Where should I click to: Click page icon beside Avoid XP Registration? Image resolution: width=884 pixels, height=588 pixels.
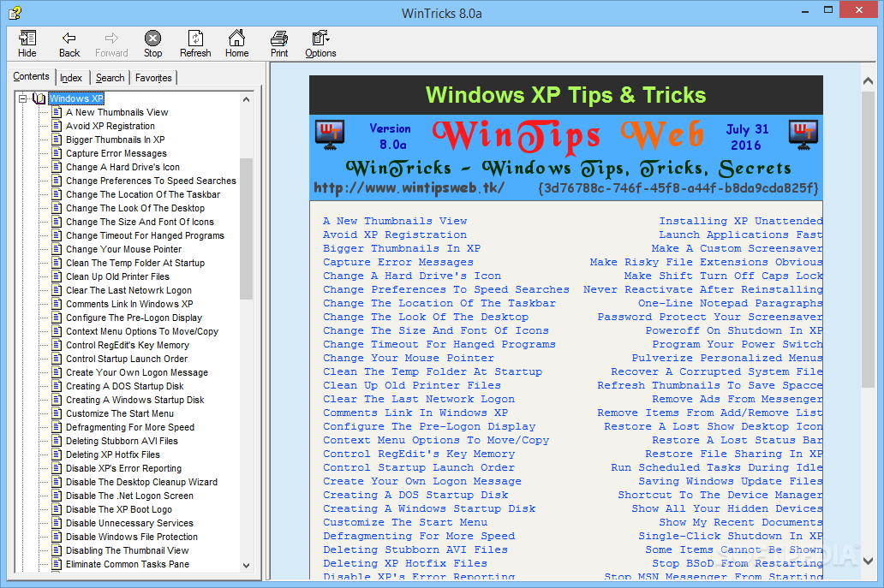(57, 126)
